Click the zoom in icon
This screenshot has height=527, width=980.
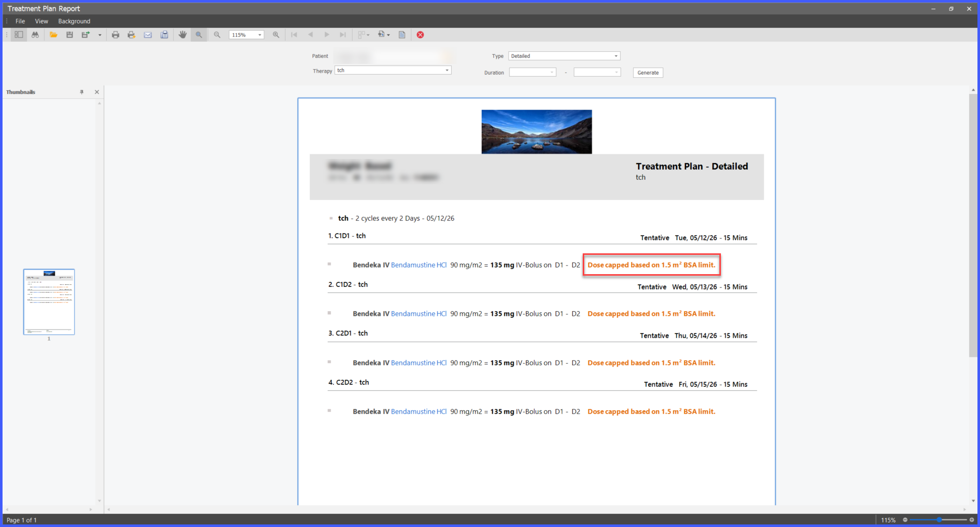coord(276,35)
